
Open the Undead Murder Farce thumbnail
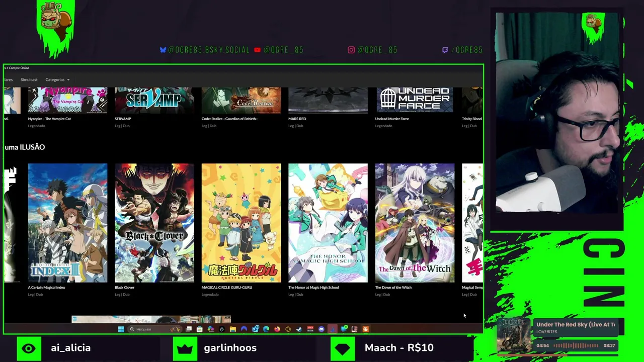(415, 100)
